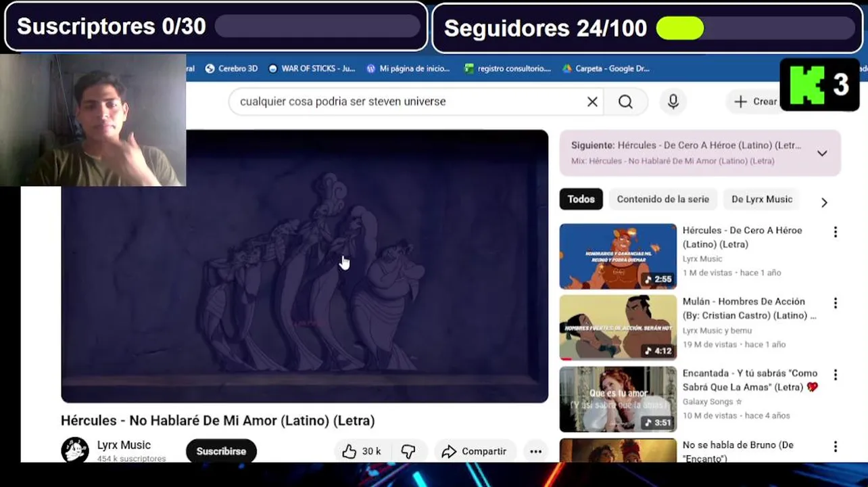Open Encantada Y tú sabrás thumbnail
Image resolution: width=868 pixels, height=487 pixels.
click(618, 399)
